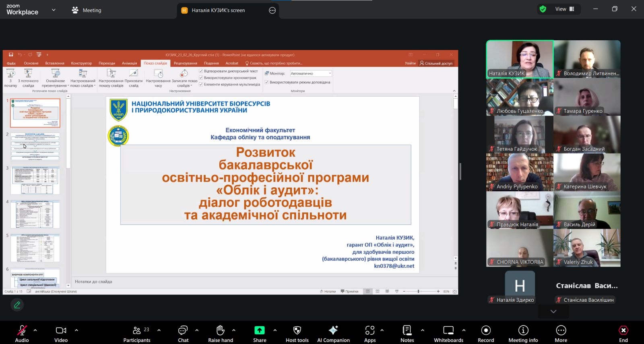644x344 pixels.
Task: Open the annotation pencil tool
Action: 17,305
